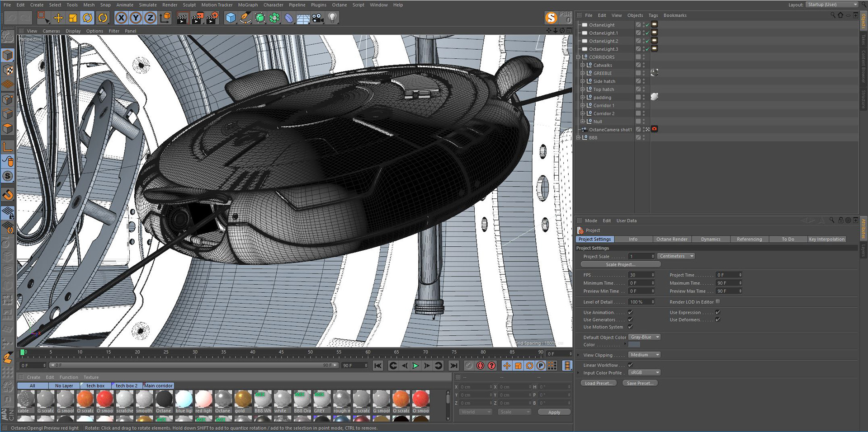Click the FPS value field
The width and height of the screenshot is (868, 432).
642,275
